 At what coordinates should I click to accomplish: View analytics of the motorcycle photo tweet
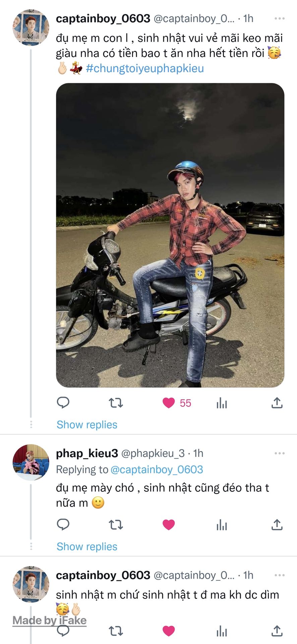click(222, 403)
